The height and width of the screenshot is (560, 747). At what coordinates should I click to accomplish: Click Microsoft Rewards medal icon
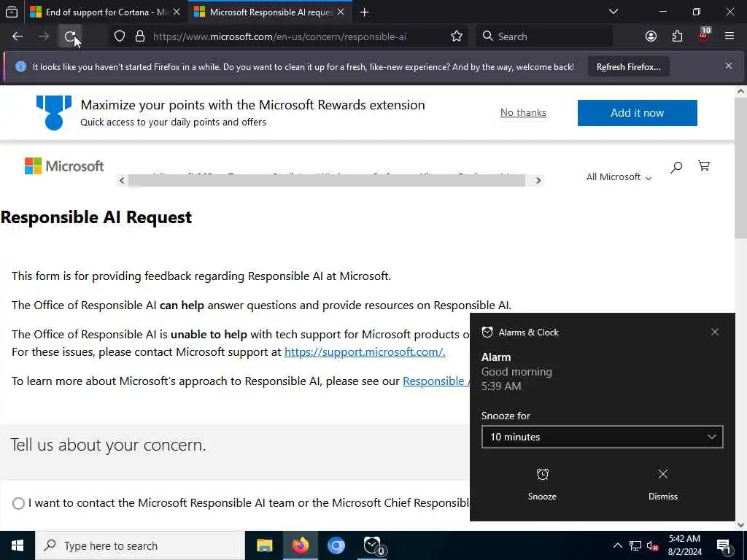(54, 112)
